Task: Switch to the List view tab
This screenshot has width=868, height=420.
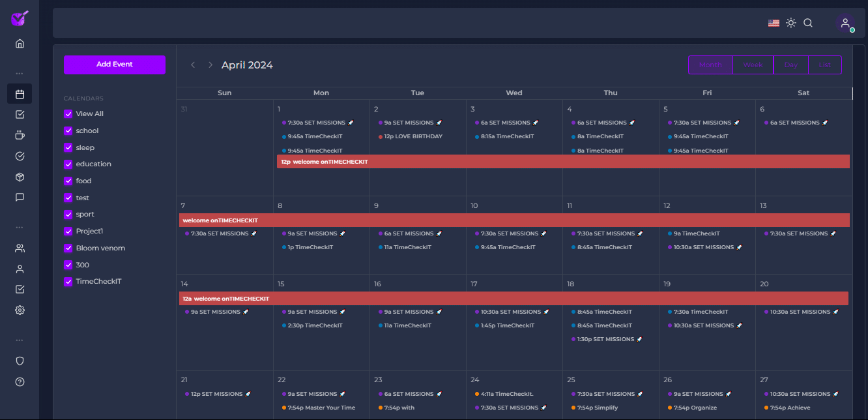Action: (824, 65)
